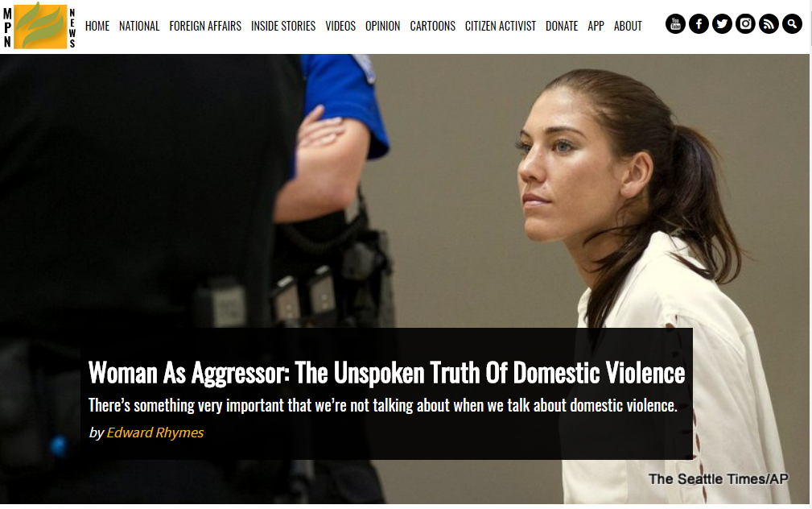The image size is (812, 509).
Task: Go to the About page
Action: 628,26
